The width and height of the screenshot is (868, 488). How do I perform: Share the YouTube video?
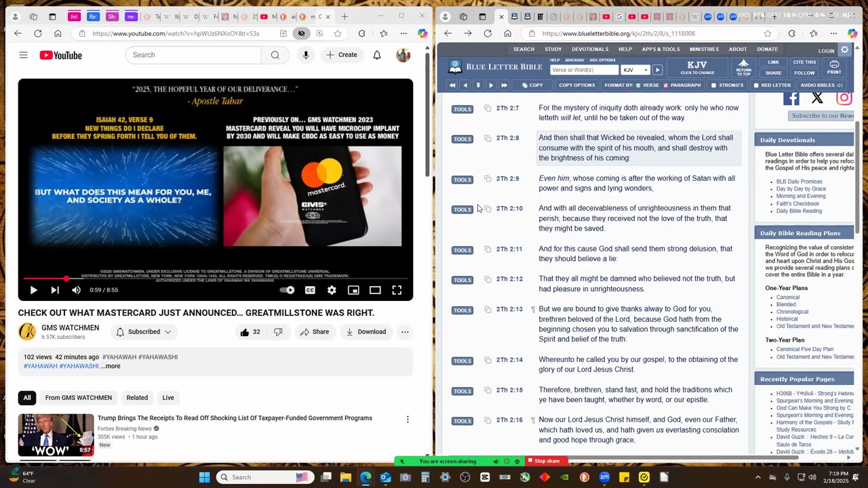(x=315, y=332)
